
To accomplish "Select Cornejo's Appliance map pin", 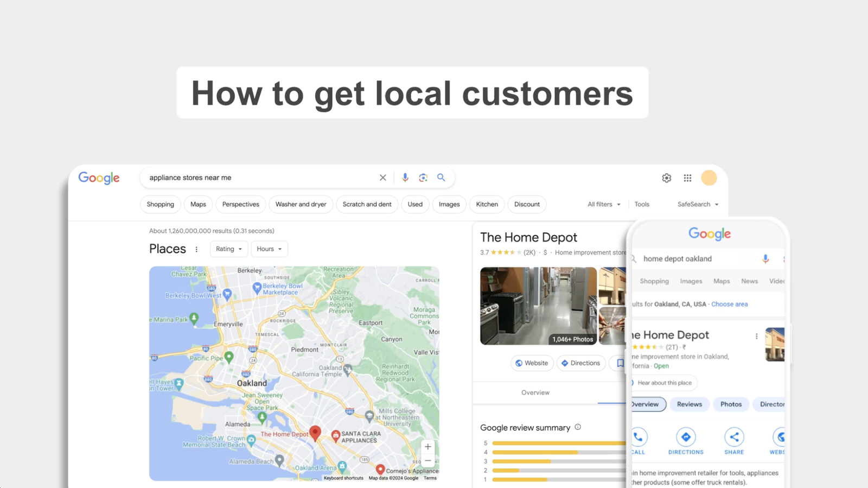I will click(380, 470).
